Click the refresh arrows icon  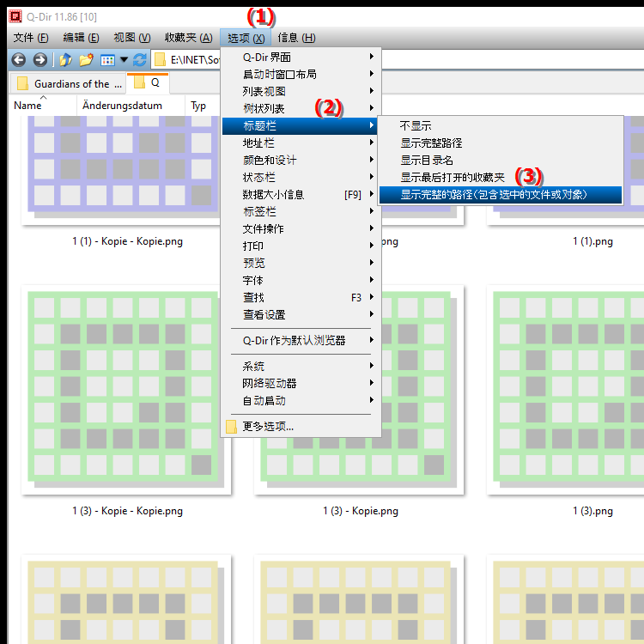point(140,60)
